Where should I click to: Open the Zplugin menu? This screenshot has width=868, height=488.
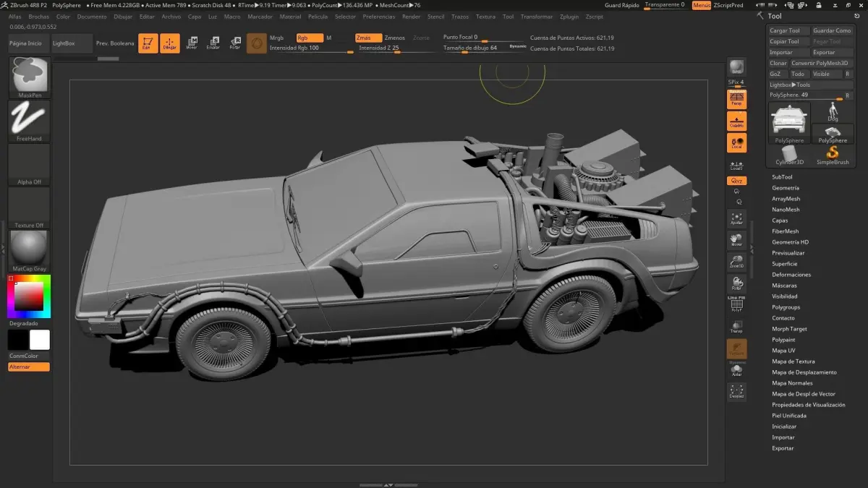tap(569, 16)
